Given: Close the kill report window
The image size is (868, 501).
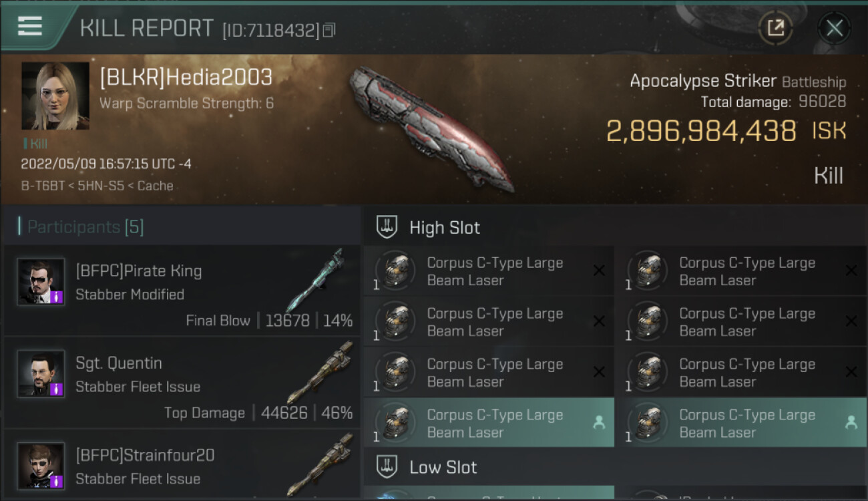Looking at the screenshot, I should 834,28.
